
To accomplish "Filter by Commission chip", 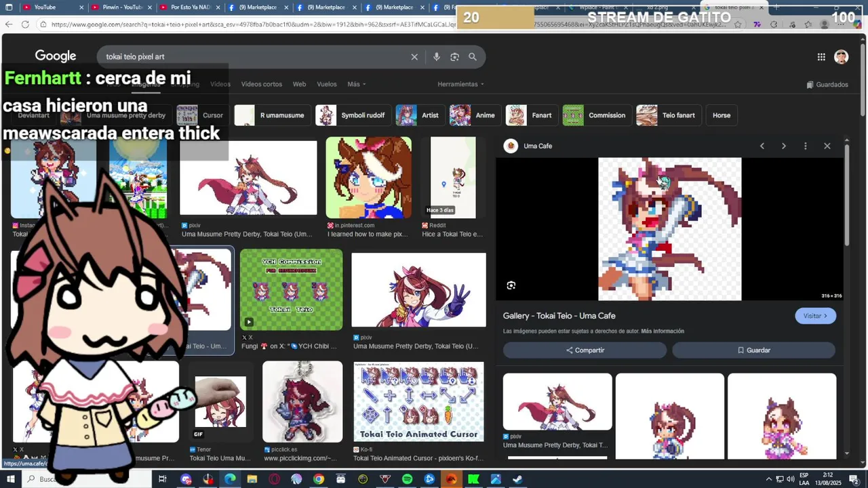I will click(x=597, y=115).
